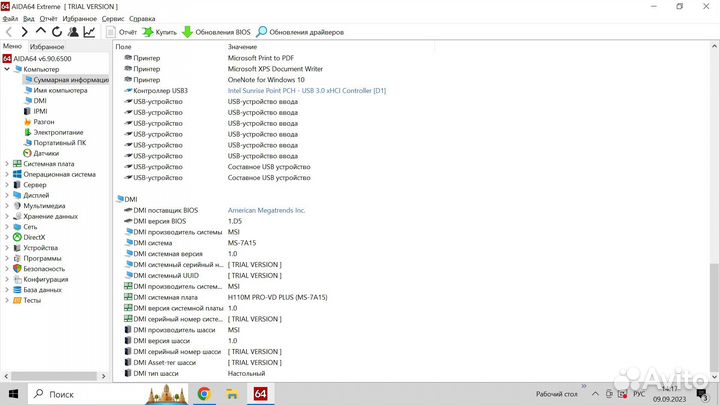Select Электропитание tree item
This screenshot has height=405, width=720.
[x=54, y=132]
